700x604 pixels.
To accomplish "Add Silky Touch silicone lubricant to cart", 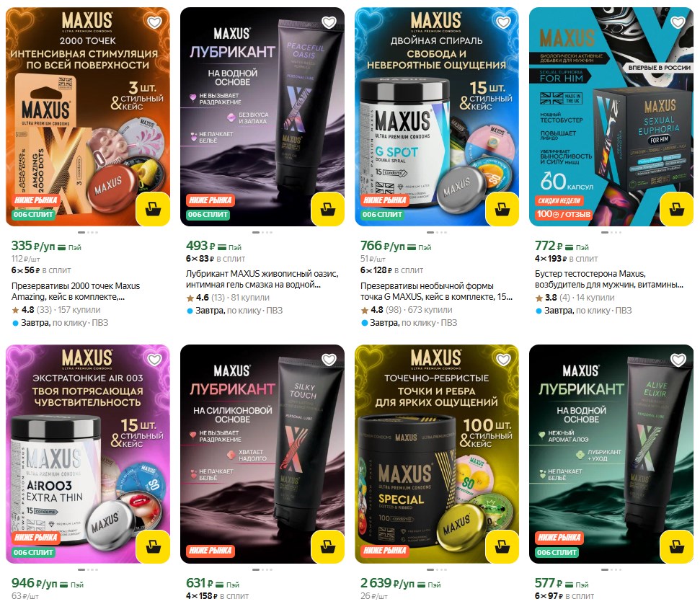I will coord(328,546).
